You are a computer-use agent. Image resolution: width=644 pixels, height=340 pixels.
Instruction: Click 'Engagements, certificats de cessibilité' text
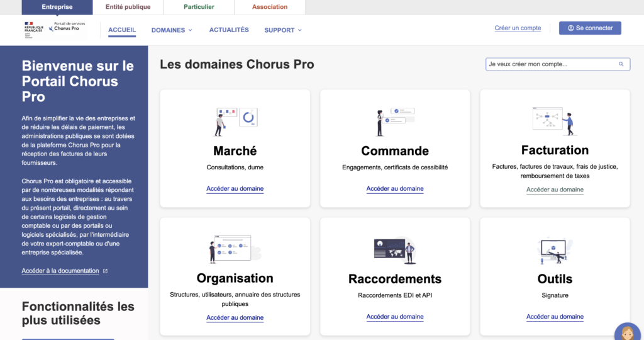pos(395,167)
